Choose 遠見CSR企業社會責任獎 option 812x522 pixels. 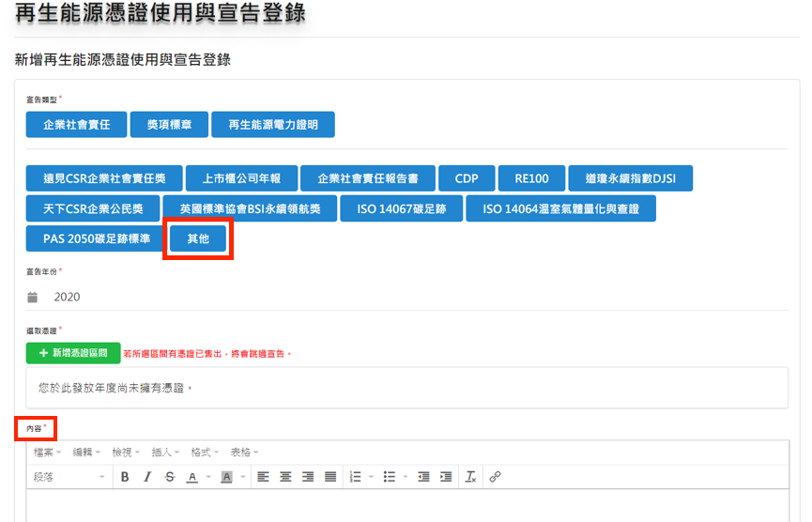104,178
